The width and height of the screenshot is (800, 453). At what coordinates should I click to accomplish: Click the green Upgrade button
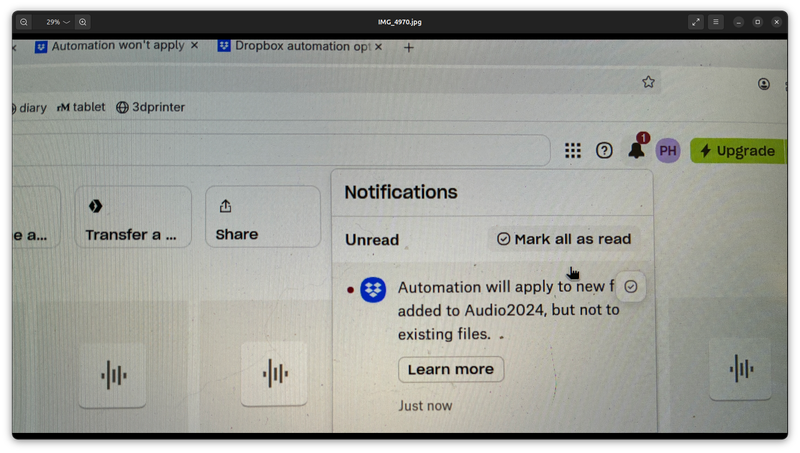pyautogui.click(x=737, y=151)
